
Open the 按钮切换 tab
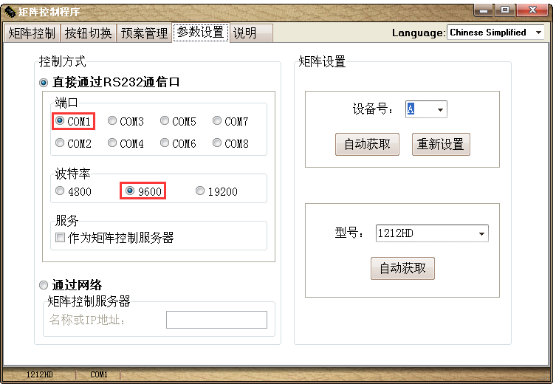coord(88,33)
